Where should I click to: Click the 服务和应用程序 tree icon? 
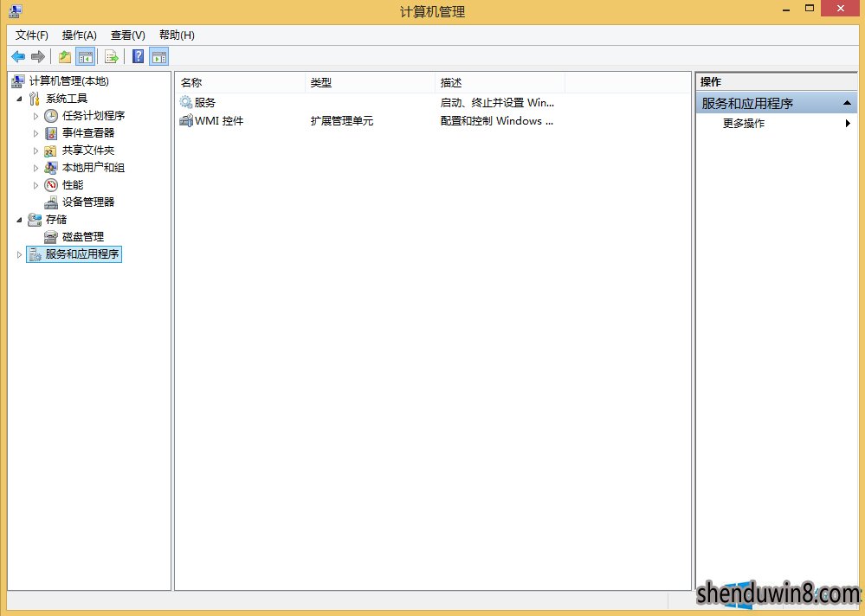click(35, 254)
